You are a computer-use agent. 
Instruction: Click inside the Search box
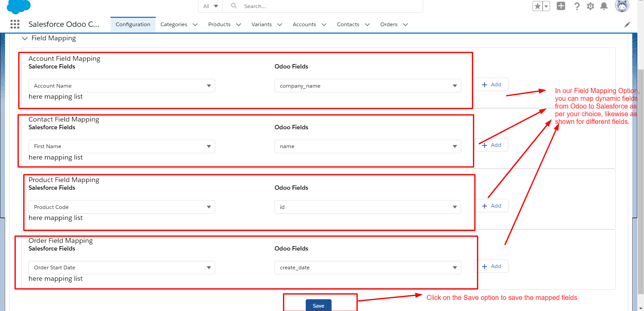click(x=302, y=6)
